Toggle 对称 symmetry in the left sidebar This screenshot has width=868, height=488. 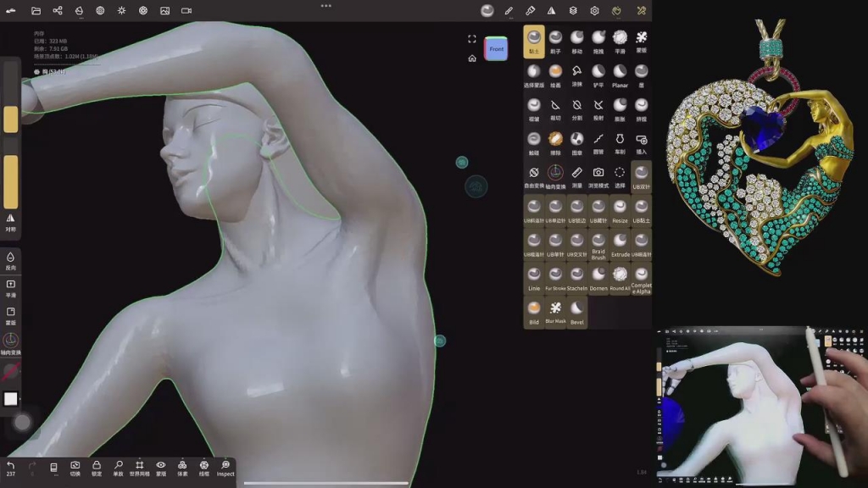(10, 223)
